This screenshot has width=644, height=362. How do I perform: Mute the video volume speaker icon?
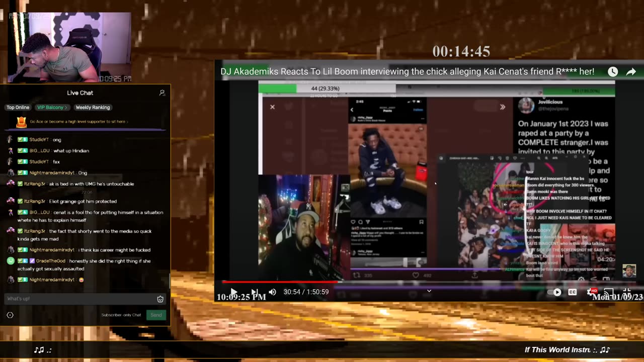272,292
